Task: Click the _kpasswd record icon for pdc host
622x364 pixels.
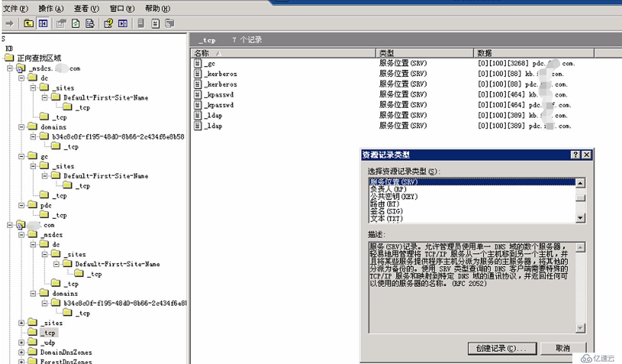Action: pyautogui.click(x=198, y=105)
